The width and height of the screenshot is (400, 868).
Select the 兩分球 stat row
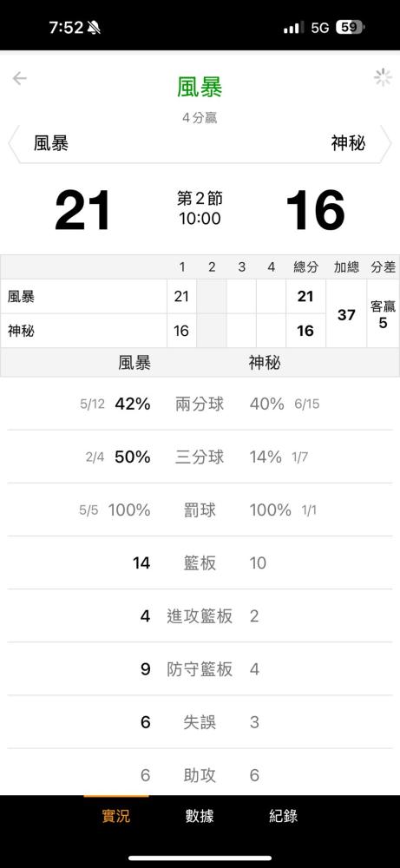tap(200, 404)
